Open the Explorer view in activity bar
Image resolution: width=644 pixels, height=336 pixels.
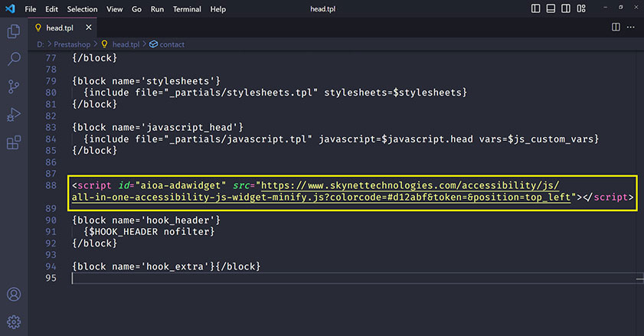[x=14, y=31]
